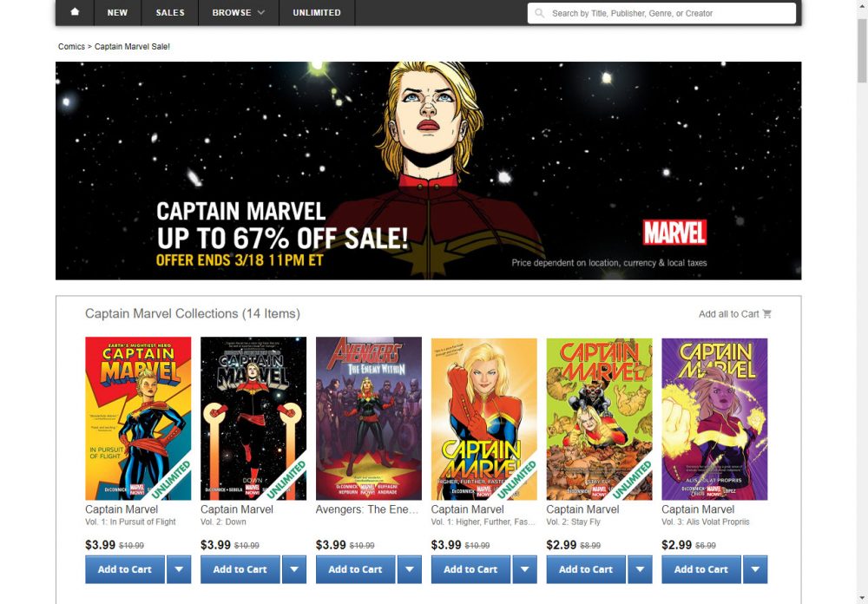868x604 pixels.
Task: Go to the home icon in navigation bar
Action: tap(75, 12)
